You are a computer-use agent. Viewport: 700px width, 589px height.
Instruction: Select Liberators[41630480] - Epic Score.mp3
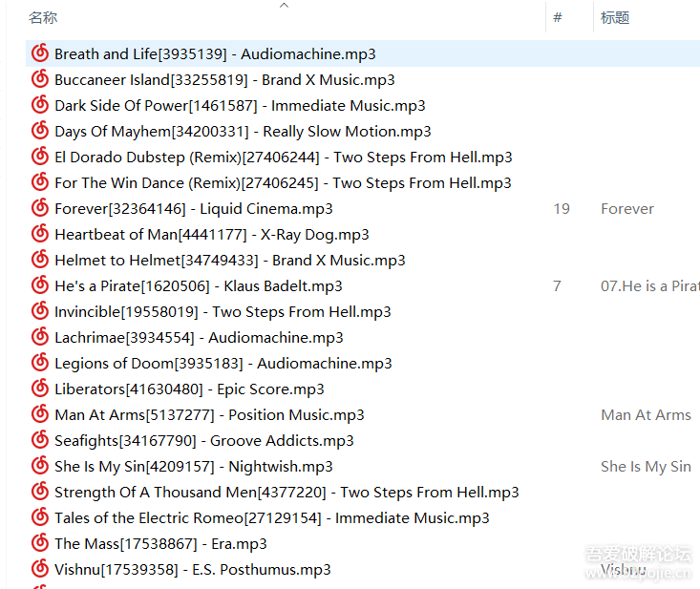click(x=189, y=389)
